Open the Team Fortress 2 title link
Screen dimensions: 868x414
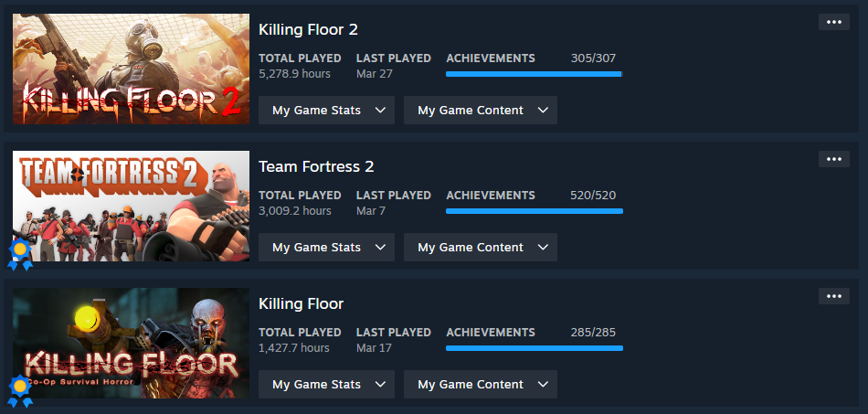316,166
